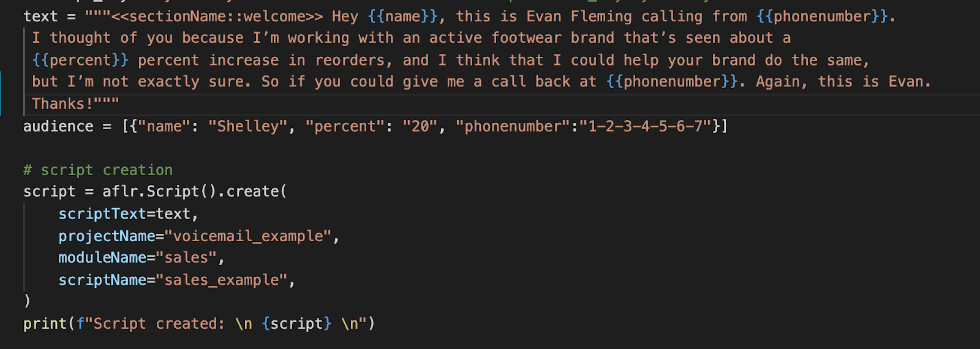
Task: Click the "20" percent value
Action: point(420,127)
